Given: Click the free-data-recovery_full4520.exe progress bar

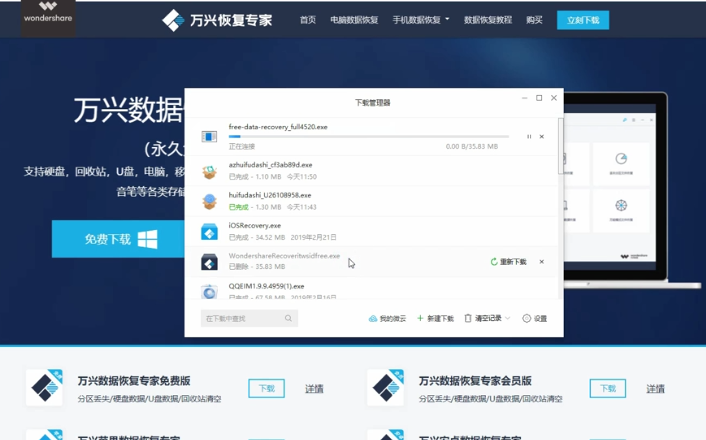Looking at the screenshot, I should click(x=369, y=136).
